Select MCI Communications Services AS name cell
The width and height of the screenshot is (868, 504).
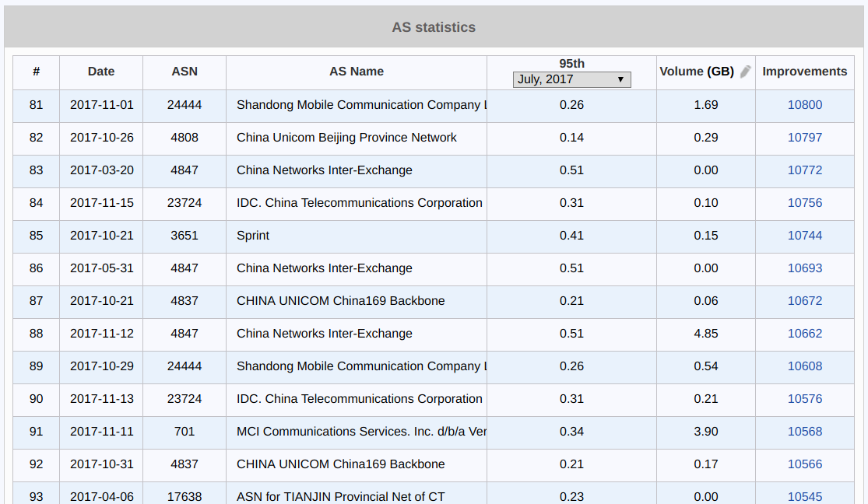[x=356, y=432]
